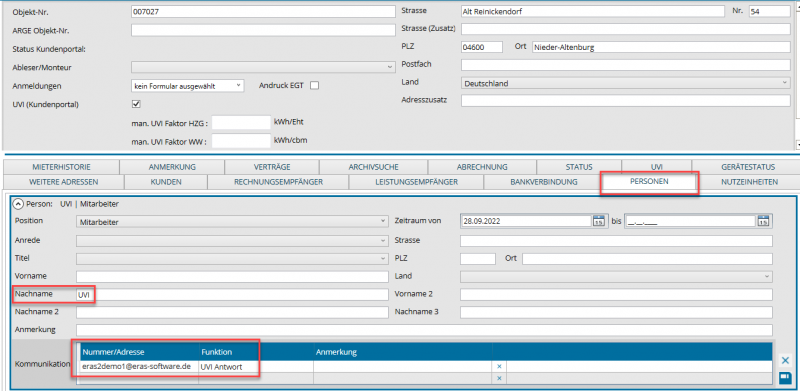
Task: Click the person's Anmerkung input field
Action: (424, 330)
